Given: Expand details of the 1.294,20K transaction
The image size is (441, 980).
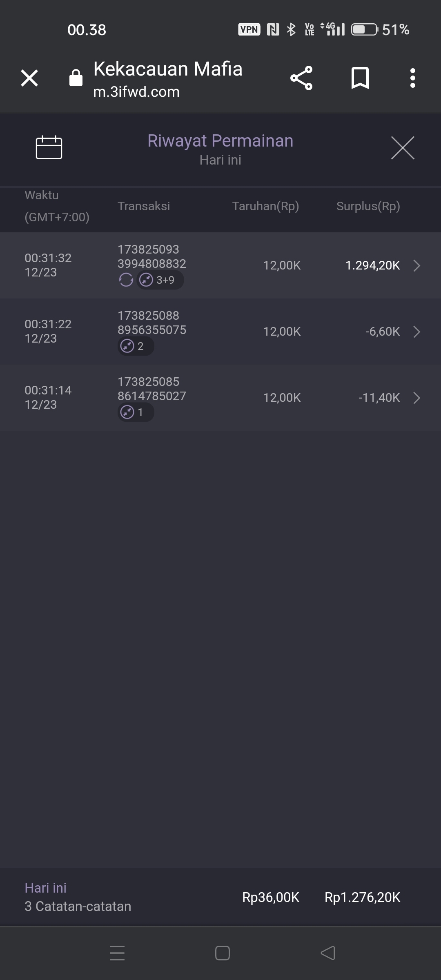Looking at the screenshot, I should coord(416,265).
